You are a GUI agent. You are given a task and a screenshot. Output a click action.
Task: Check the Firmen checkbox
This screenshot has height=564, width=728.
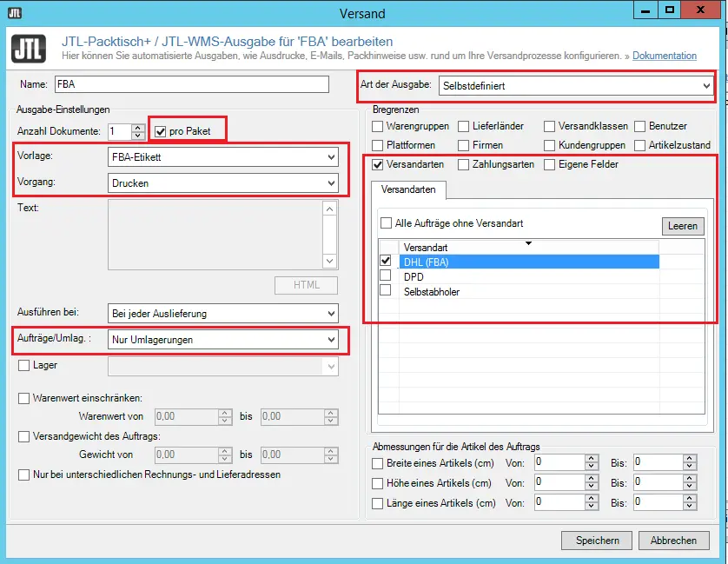point(463,145)
